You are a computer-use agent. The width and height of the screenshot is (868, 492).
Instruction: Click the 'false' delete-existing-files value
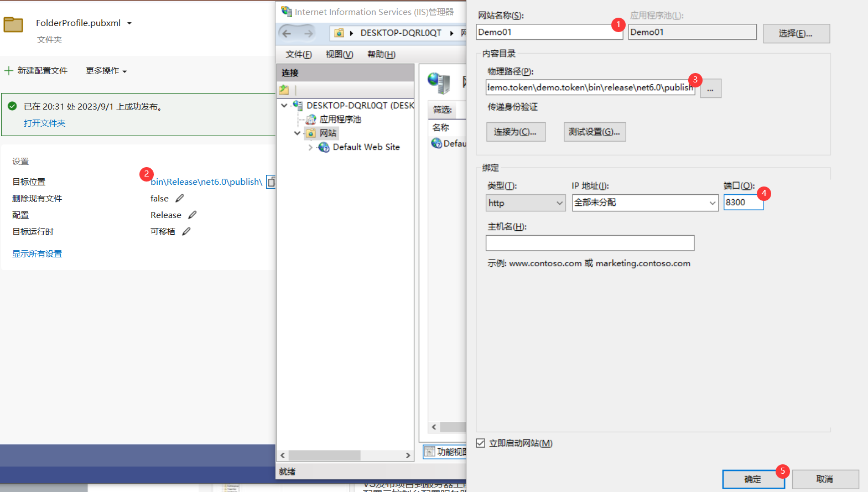coord(159,198)
